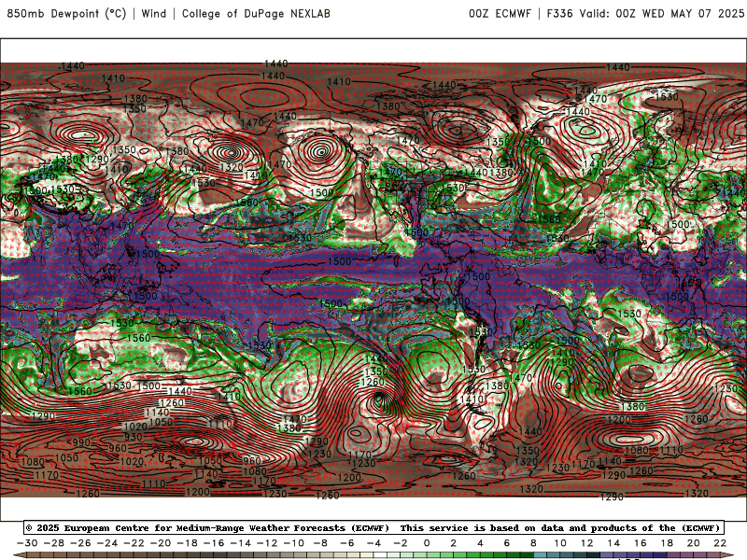Click the '-20' color scale label
This screenshot has height=560, width=747.
pyautogui.click(x=161, y=543)
